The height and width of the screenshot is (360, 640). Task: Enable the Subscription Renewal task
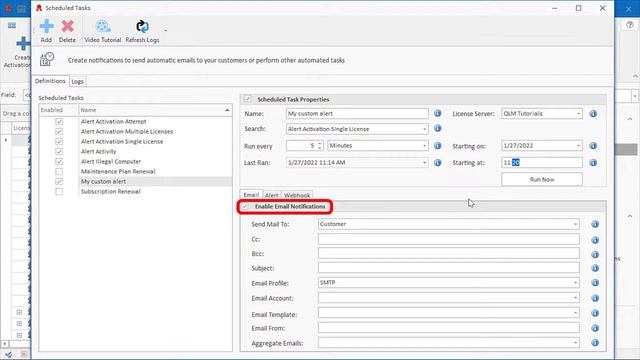(59, 191)
